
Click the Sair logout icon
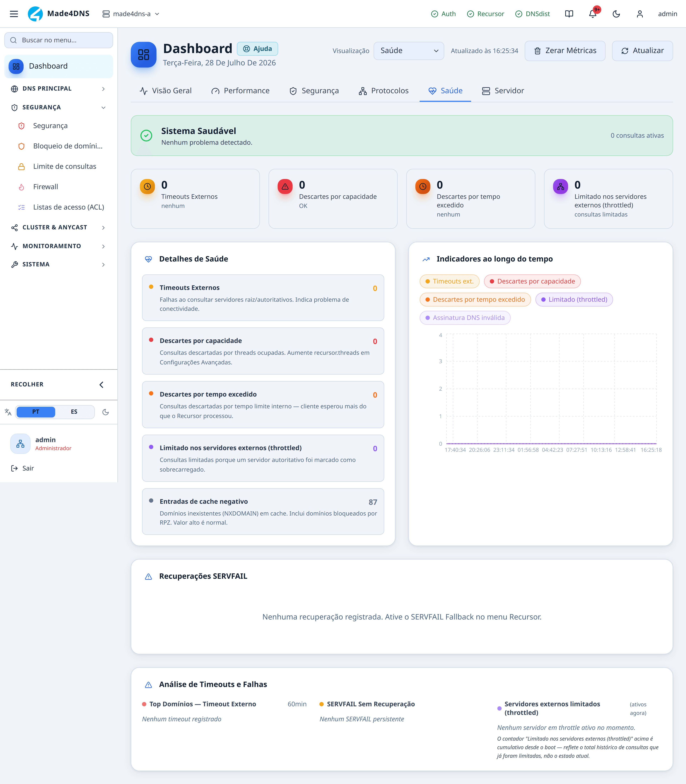pyautogui.click(x=14, y=468)
